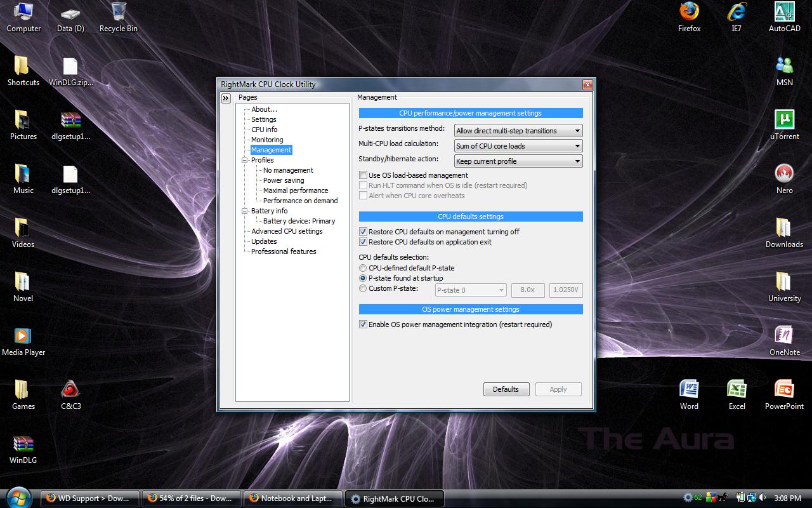Open uTorrent desktop shortcut
Screen dimensions: 812x508
(785, 125)
